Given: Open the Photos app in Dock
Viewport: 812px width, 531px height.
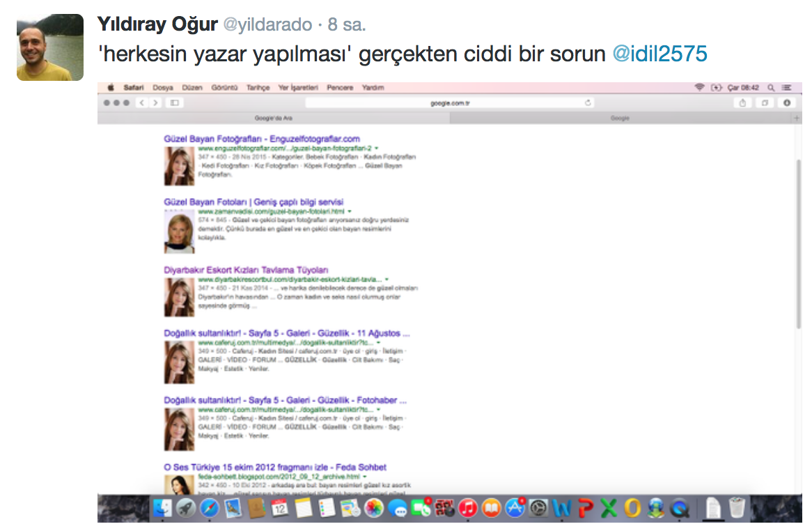Looking at the screenshot, I should point(374,509).
